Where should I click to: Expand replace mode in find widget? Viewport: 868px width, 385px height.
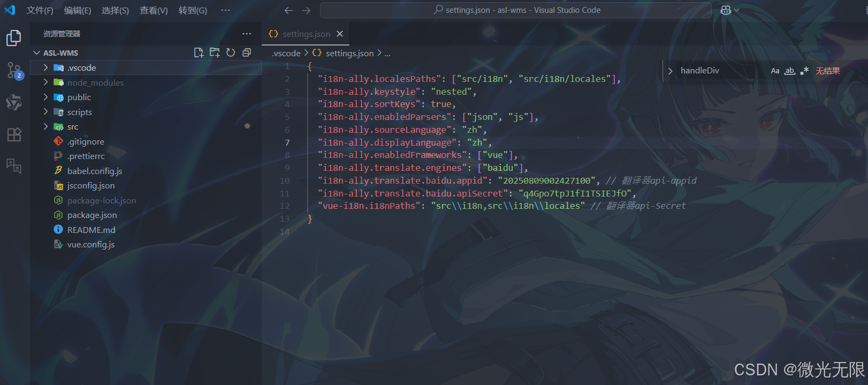(x=670, y=71)
